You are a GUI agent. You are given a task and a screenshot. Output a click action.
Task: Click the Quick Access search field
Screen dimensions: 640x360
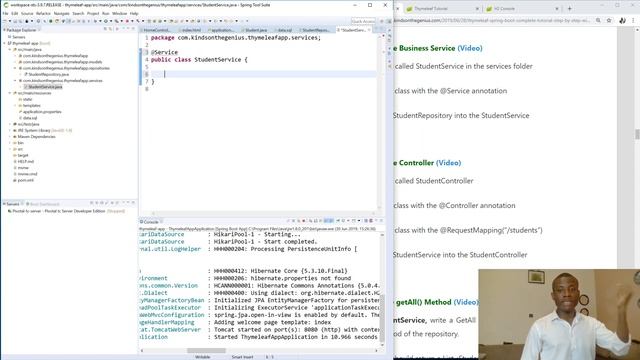point(363,21)
